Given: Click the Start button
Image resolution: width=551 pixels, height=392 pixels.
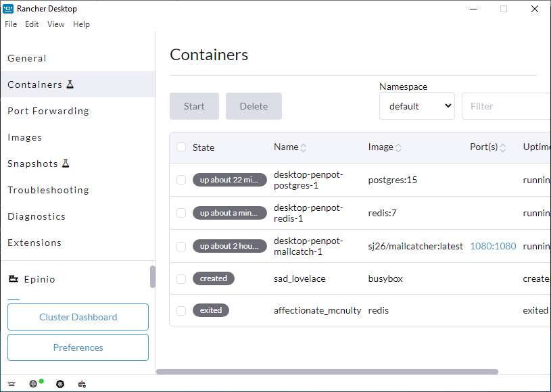Looking at the screenshot, I should point(194,106).
